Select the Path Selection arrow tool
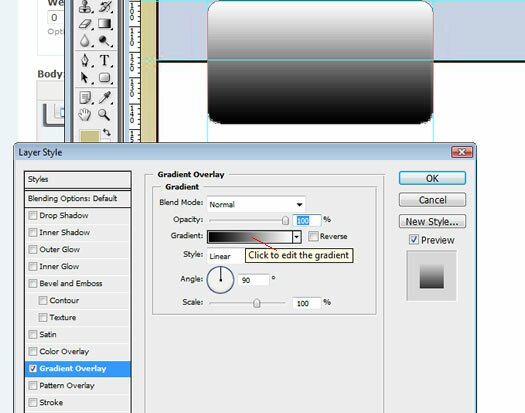525x413 pixels. click(x=85, y=78)
